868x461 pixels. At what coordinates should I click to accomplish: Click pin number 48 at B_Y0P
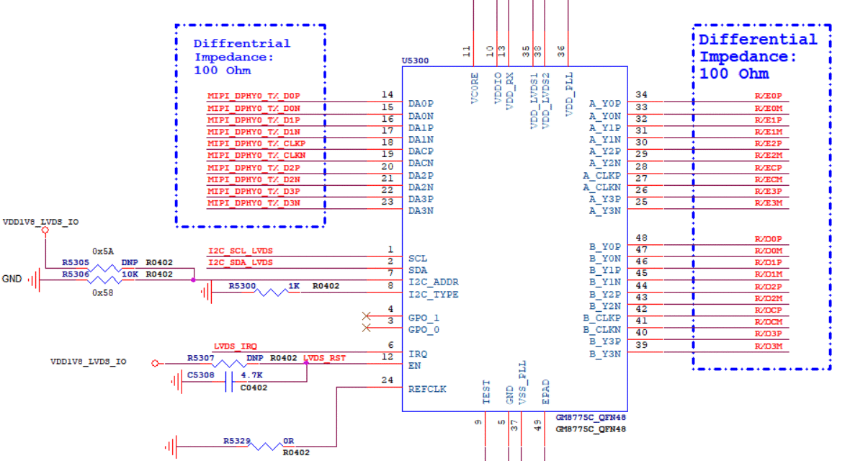click(642, 238)
